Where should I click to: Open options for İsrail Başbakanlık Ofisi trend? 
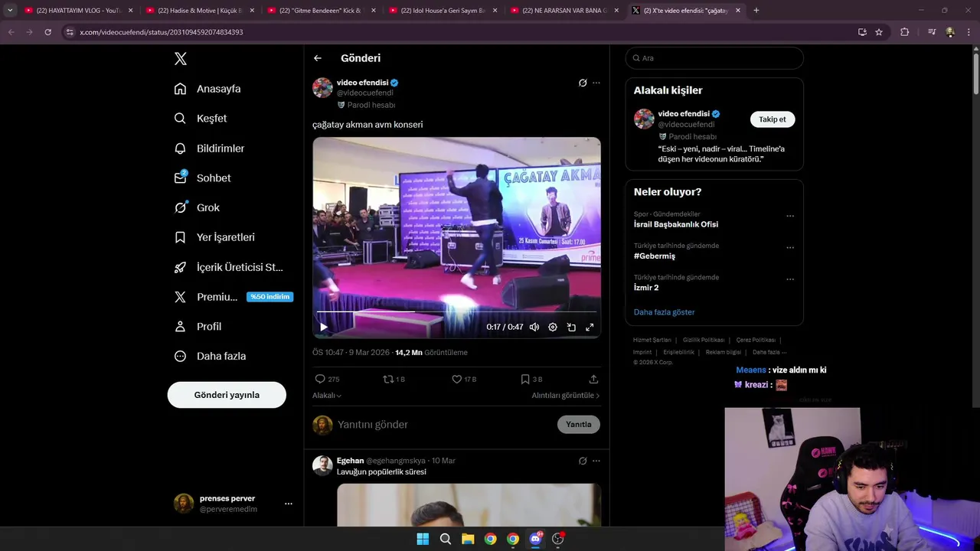click(x=790, y=216)
